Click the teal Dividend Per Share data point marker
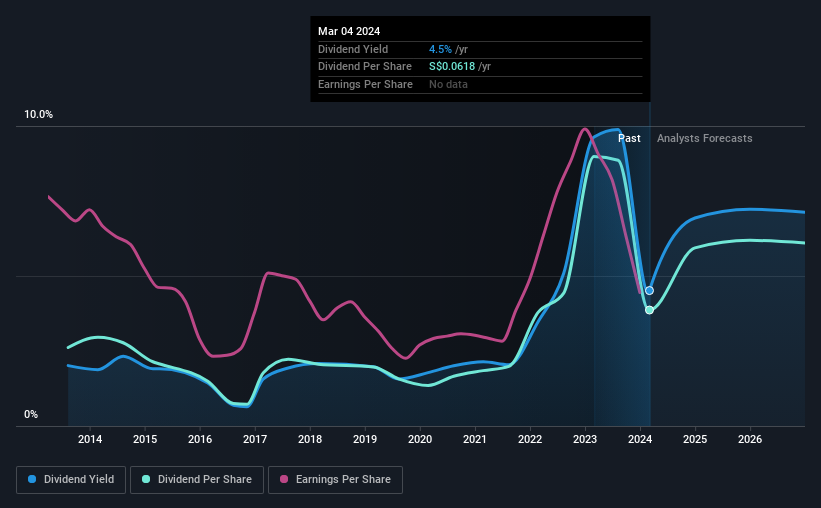 649,310
